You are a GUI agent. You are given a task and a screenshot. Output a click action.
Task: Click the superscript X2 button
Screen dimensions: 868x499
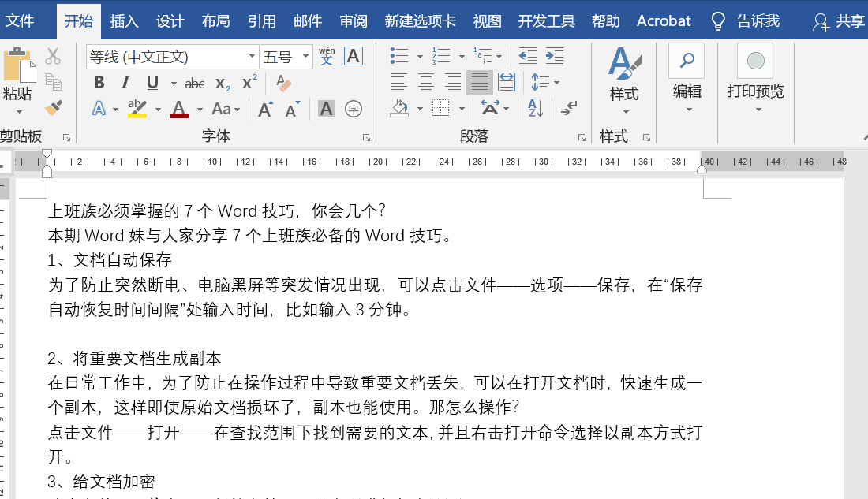tap(249, 83)
